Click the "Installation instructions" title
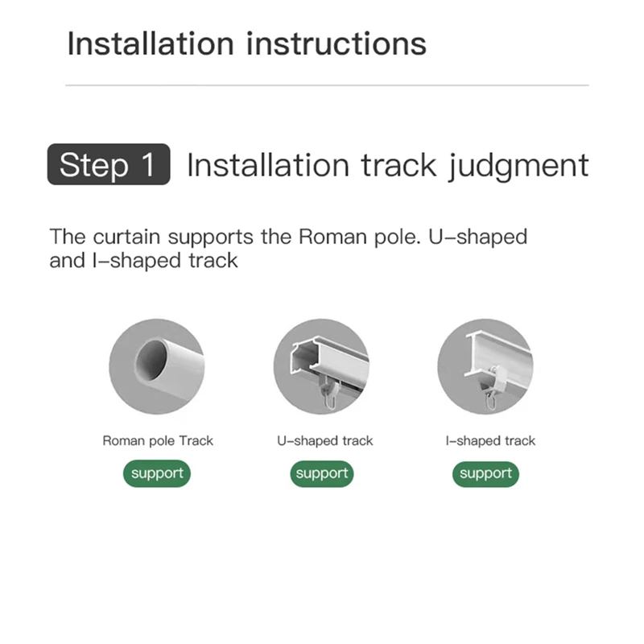644x644 pixels. point(246,43)
